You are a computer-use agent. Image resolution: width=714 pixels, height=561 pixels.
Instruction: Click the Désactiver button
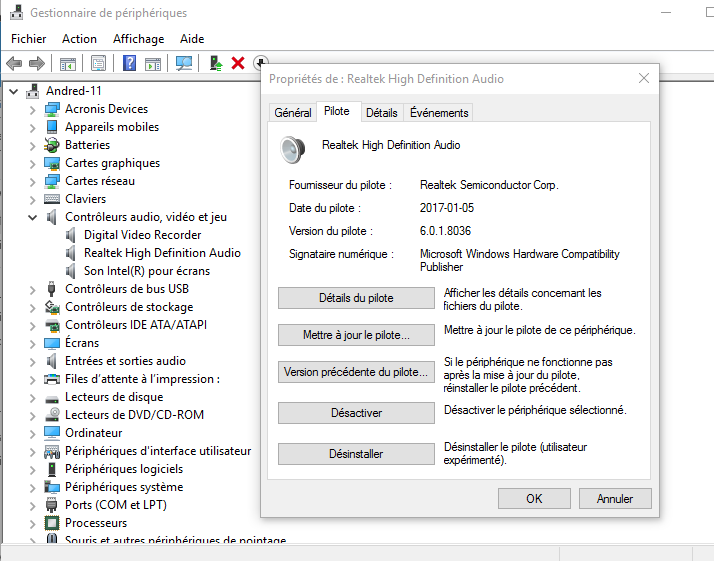click(356, 413)
